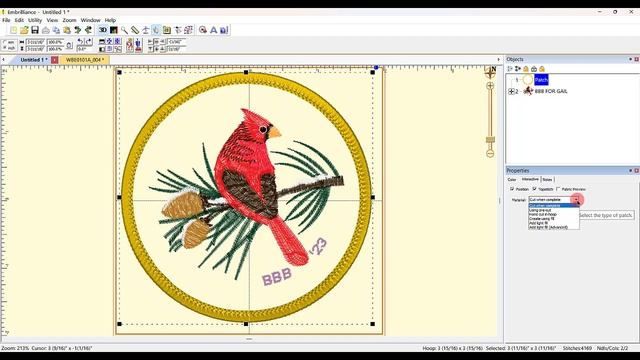Switch to the Untitled 1 document tab

click(33, 60)
